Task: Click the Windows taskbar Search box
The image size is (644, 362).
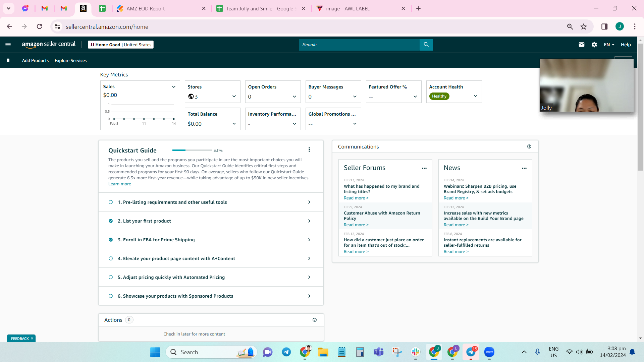Action: pyautogui.click(x=211, y=352)
